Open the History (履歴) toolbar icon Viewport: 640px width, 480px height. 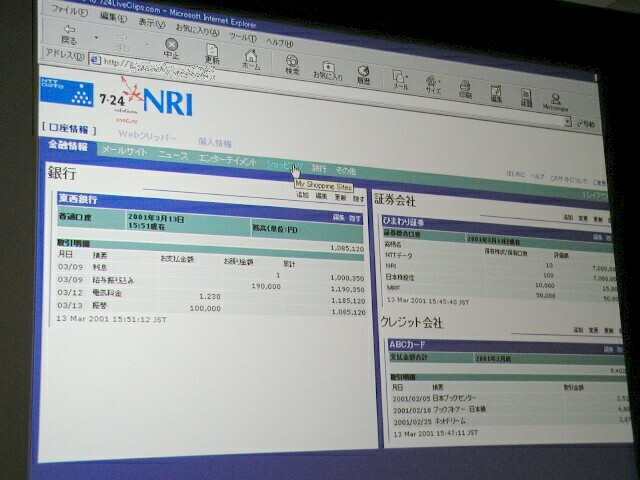(x=364, y=73)
